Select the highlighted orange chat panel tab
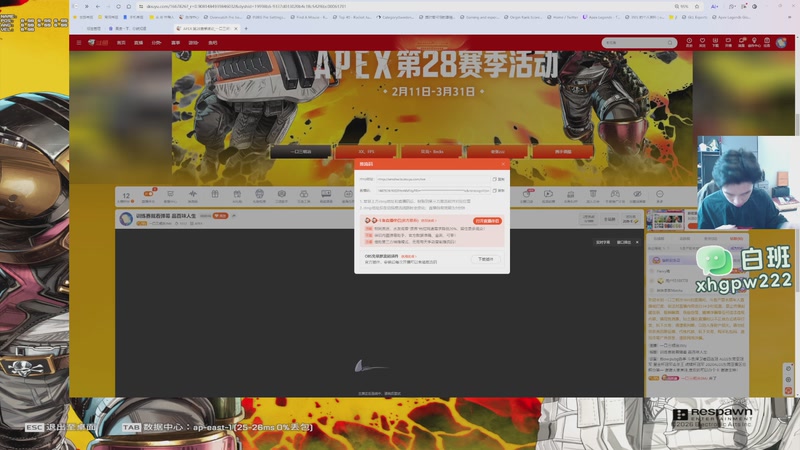The width and height of the screenshot is (800, 450). [x=736, y=238]
